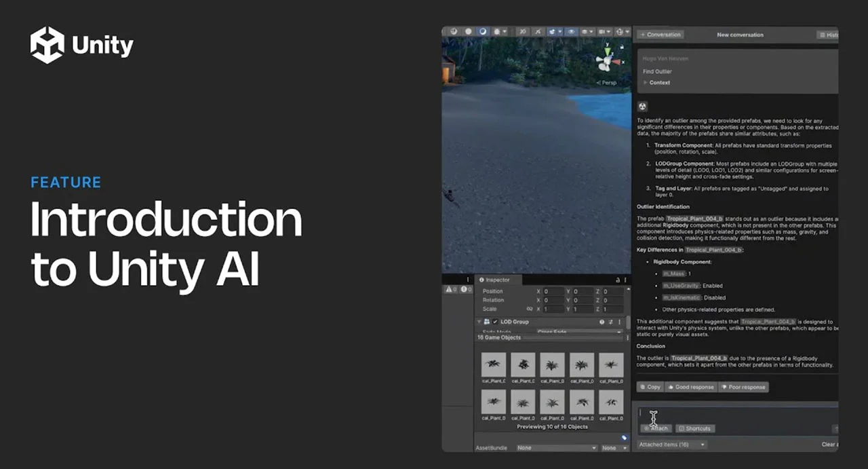Open the LOD Group component kebab menu
868x469 pixels.
619,322
